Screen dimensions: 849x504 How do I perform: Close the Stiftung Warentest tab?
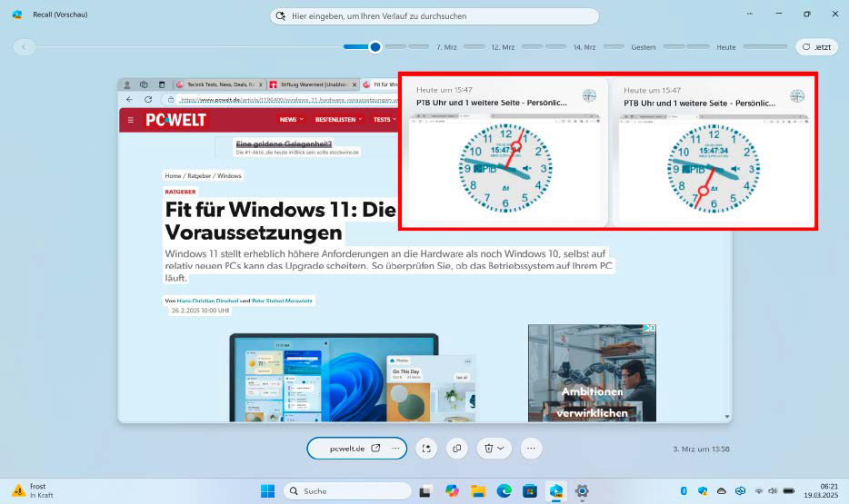355,84
